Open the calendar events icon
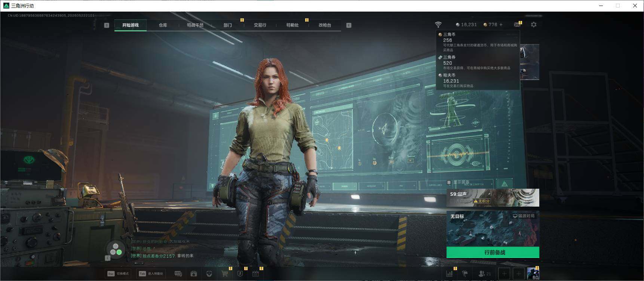 255,274
